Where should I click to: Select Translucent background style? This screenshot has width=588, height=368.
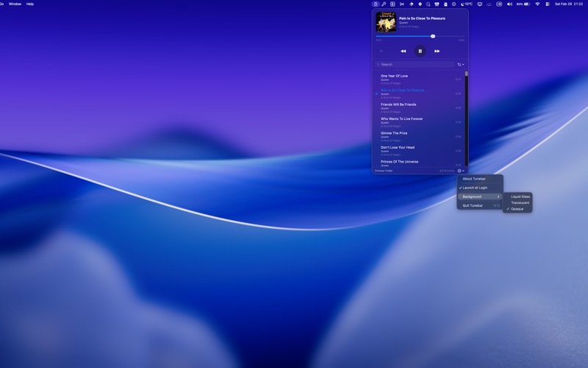[517, 203]
